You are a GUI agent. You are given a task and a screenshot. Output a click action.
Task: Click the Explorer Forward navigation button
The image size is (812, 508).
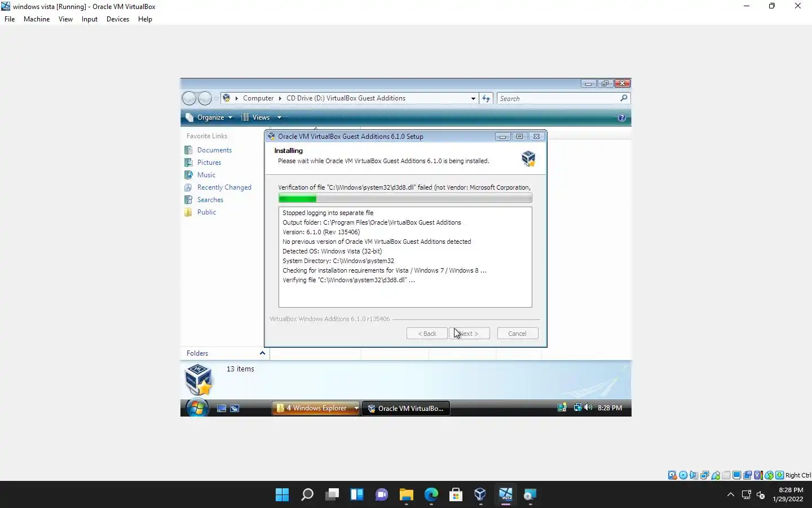[x=205, y=98]
